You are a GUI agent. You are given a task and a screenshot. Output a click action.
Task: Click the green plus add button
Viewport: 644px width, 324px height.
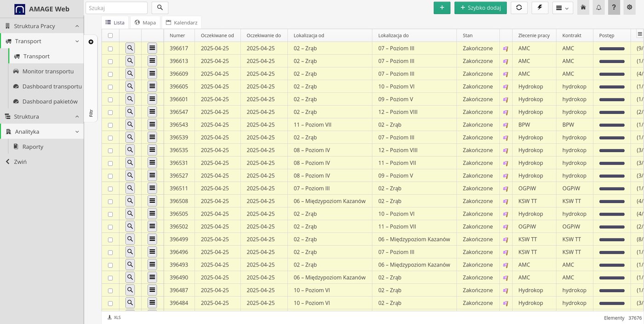pos(442,8)
